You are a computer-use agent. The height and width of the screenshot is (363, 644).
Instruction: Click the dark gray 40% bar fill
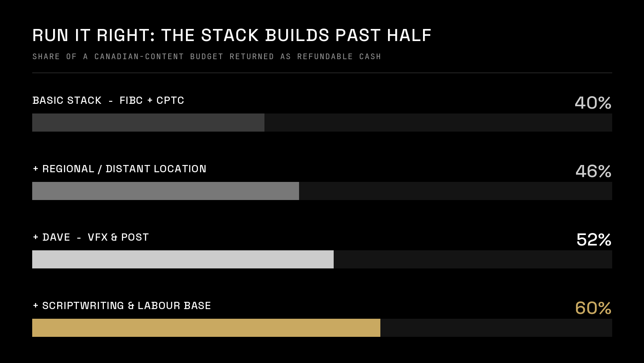148,122
